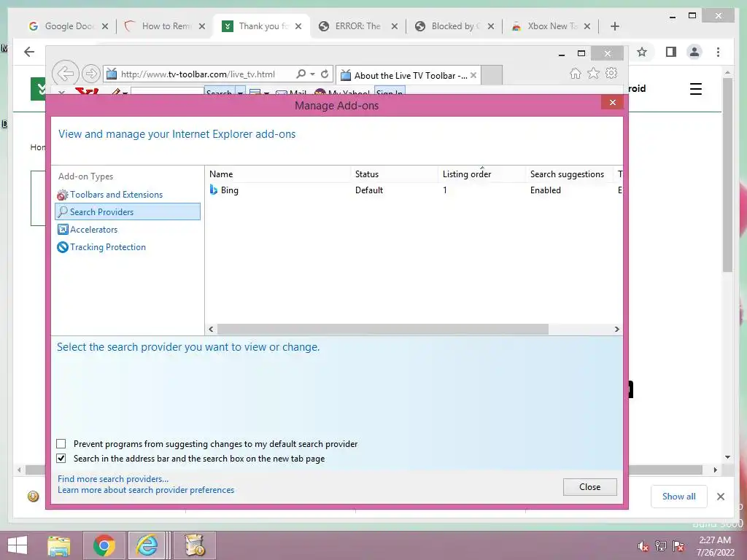Click Chrome page vertical scrollbar thumb
This screenshot has height=560, width=747.
pos(727,174)
